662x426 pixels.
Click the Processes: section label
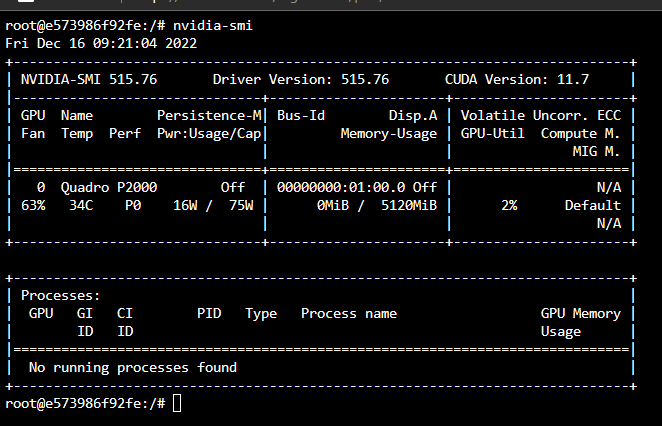pyautogui.click(x=61, y=296)
